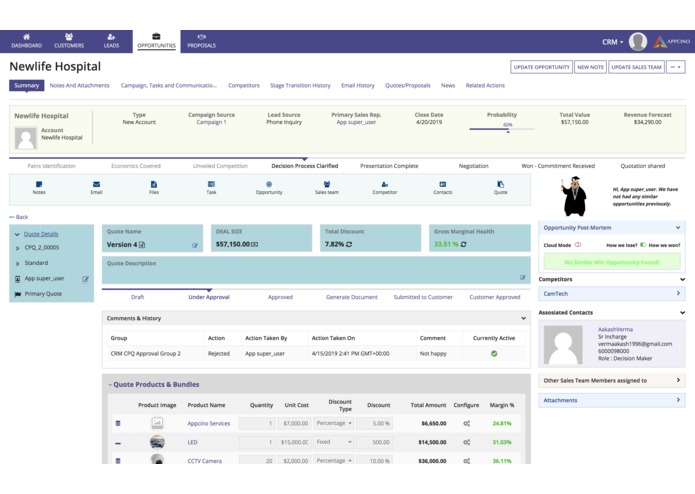Collapse the Comments & History panel

point(523,318)
